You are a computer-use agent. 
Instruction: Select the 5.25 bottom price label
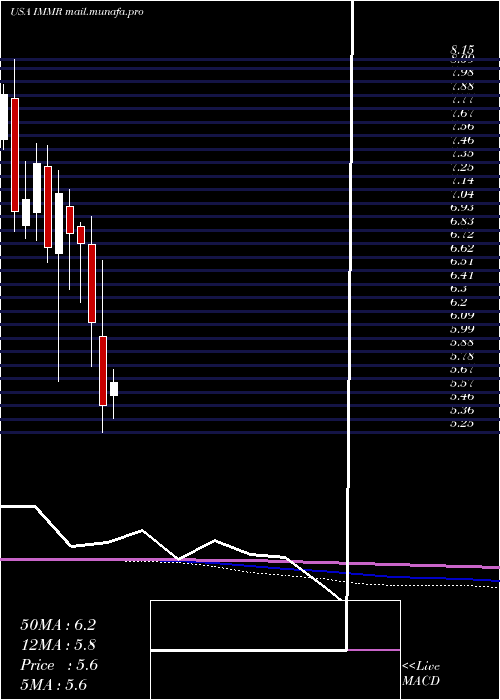click(462, 424)
